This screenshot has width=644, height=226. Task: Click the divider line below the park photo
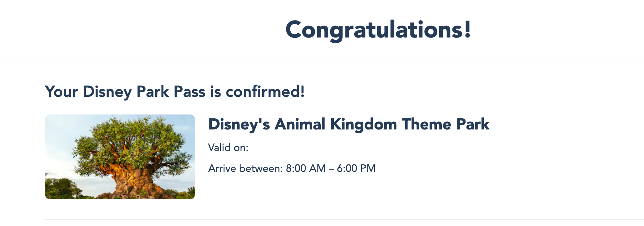point(344,219)
